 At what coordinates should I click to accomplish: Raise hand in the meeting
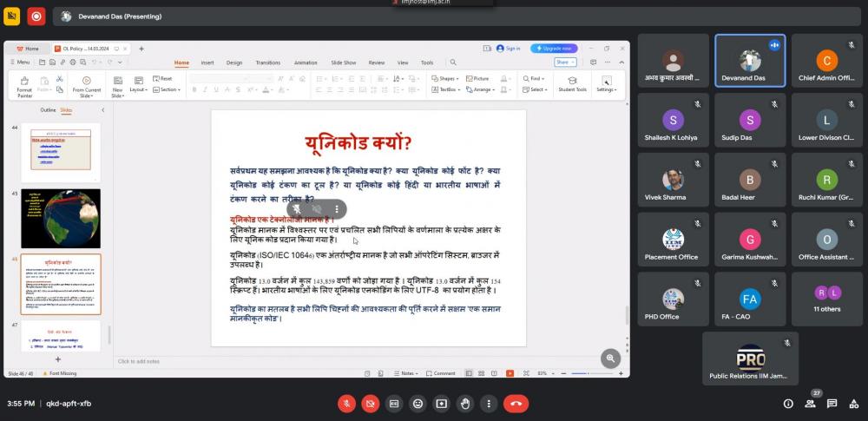click(x=465, y=404)
